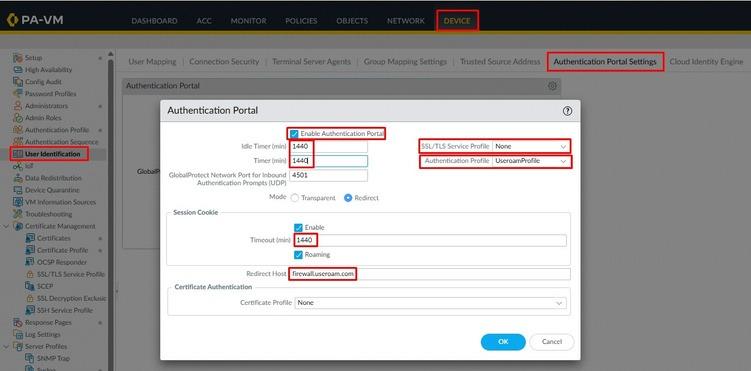Open the SSL/TLS Service Profile dropdown

(531, 146)
